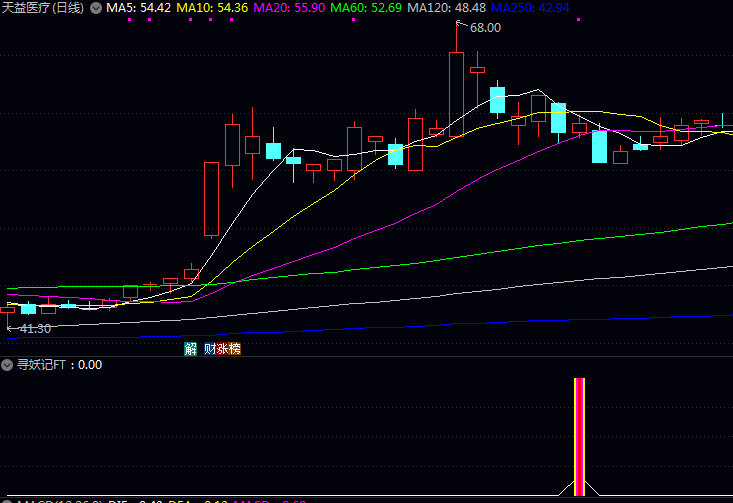Select the yellow-magenta signal bar in 寻妖记FT panel
Image resolution: width=733 pixels, height=503 pixels.
tap(579, 437)
